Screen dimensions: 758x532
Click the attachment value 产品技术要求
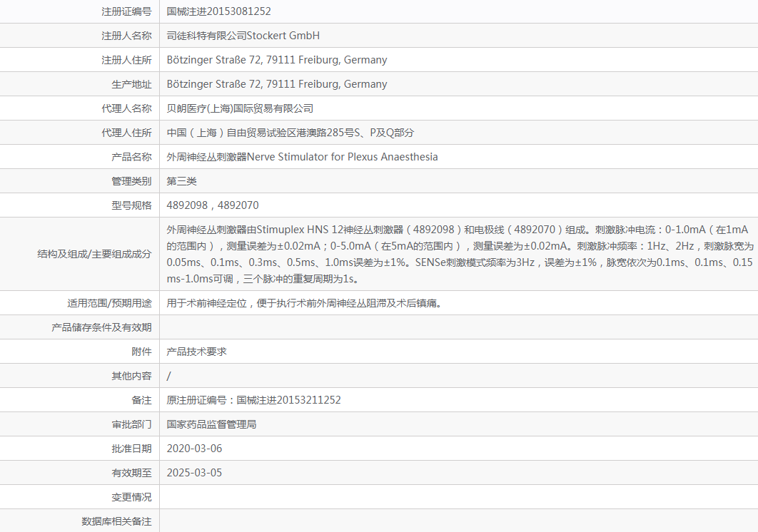pos(197,352)
